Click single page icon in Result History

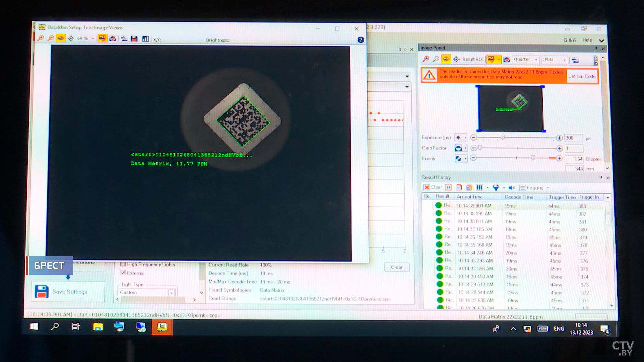pos(459,187)
